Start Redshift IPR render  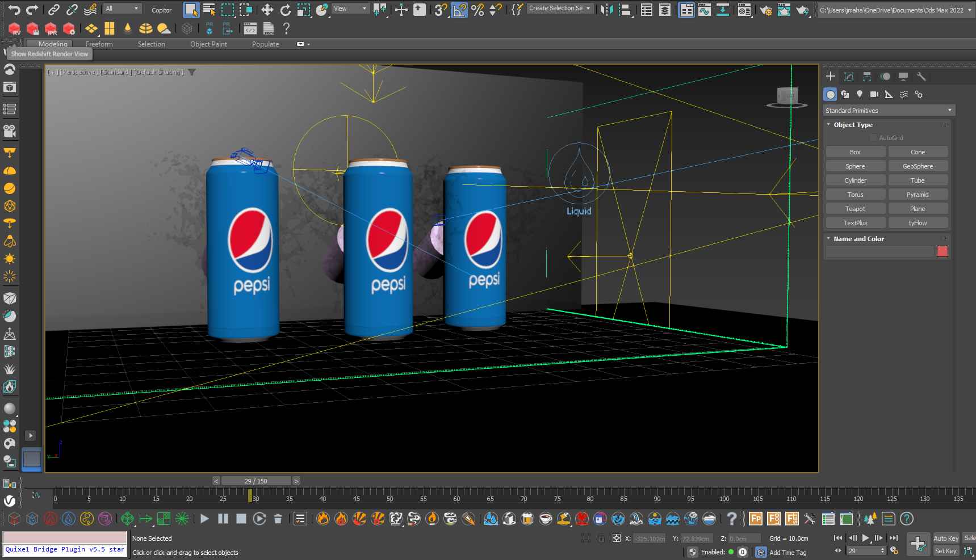[51, 28]
